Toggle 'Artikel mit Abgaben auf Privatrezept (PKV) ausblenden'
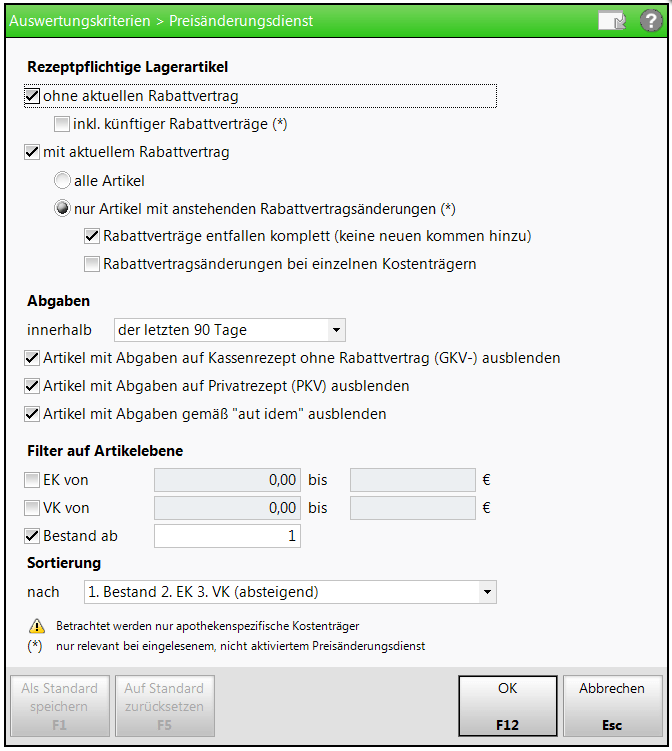The image size is (672, 751). click(x=32, y=386)
